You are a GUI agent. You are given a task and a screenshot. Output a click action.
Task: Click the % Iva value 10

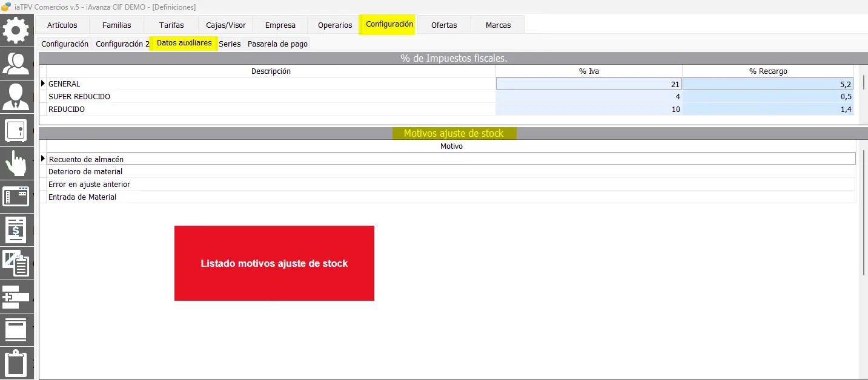[x=589, y=110]
